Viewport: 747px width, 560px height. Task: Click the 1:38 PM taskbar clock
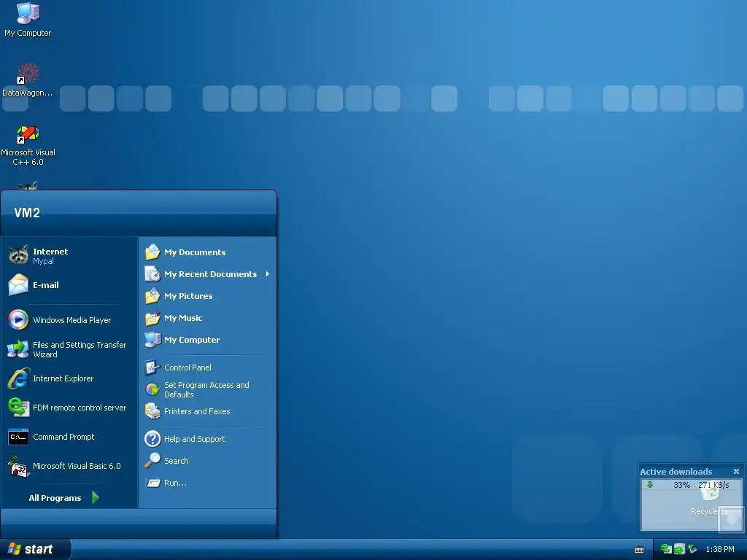[720, 550]
